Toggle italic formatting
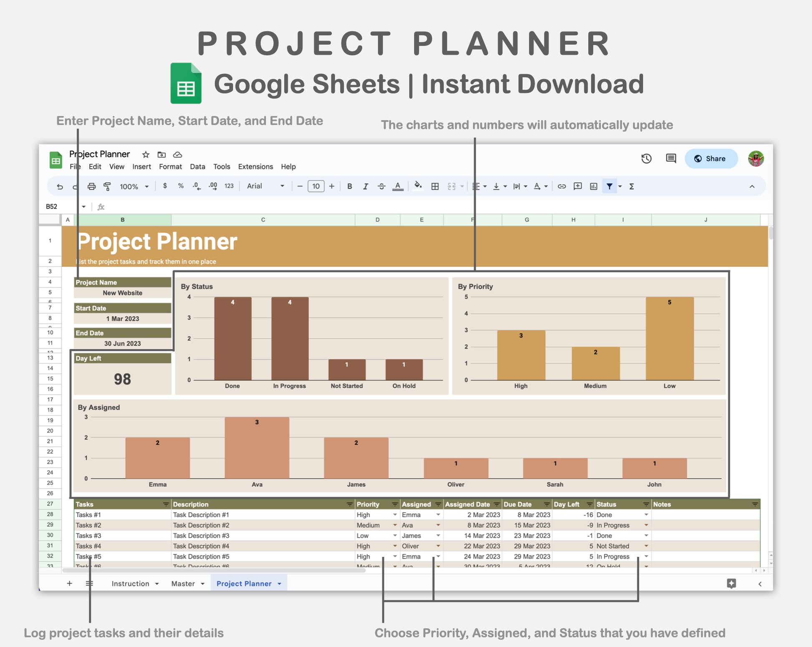The width and height of the screenshot is (812, 647). tap(366, 186)
